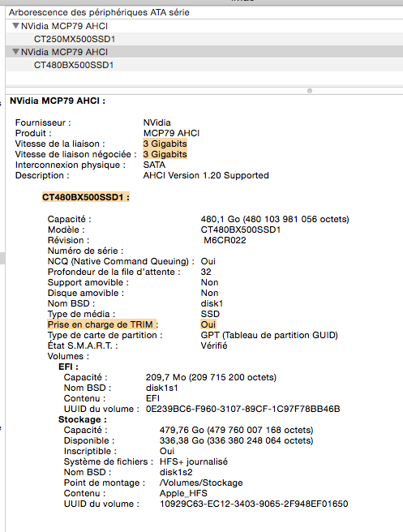The width and height of the screenshot is (403, 532).
Task: Click the S.M.A.R.T. status value Vérifié
Action: 214,345
